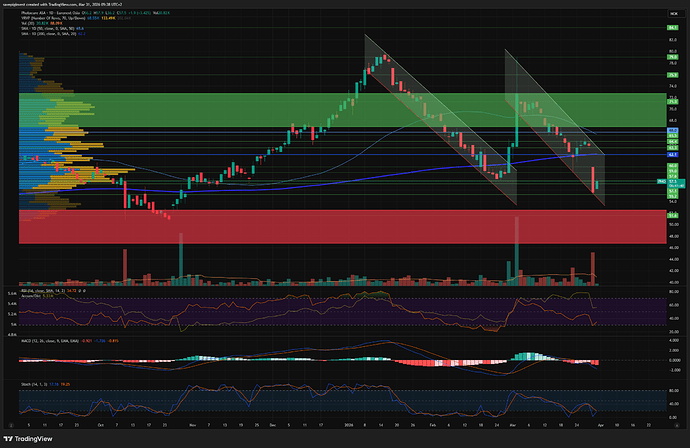Click the Dec label on time axis
Image resolution: width=690 pixels, height=448 pixels.
274,424
